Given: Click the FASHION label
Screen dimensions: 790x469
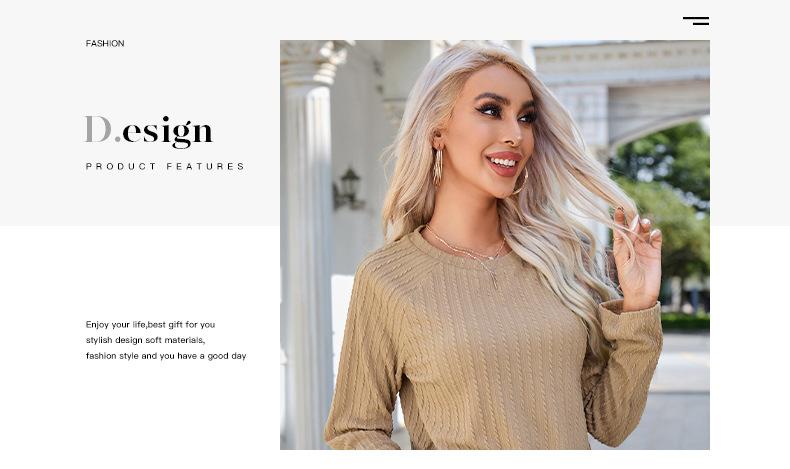Looking at the screenshot, I should tap(105, 43).
